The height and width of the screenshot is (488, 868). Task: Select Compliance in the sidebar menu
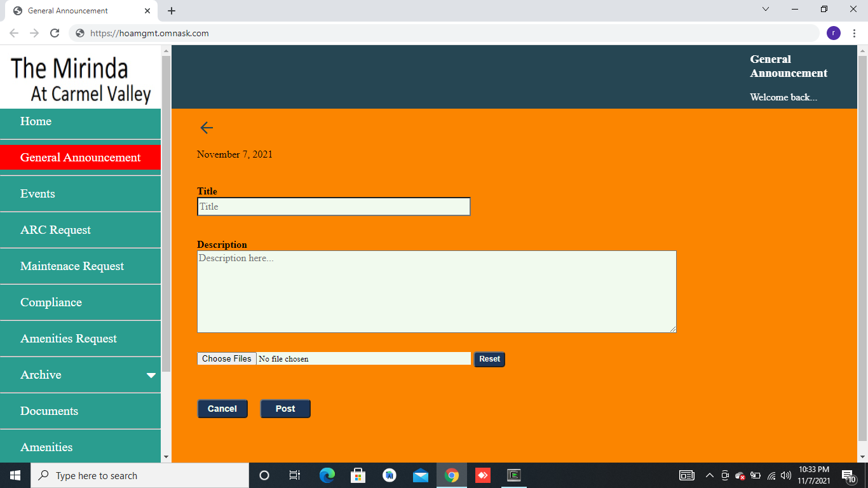coord(51,302)
